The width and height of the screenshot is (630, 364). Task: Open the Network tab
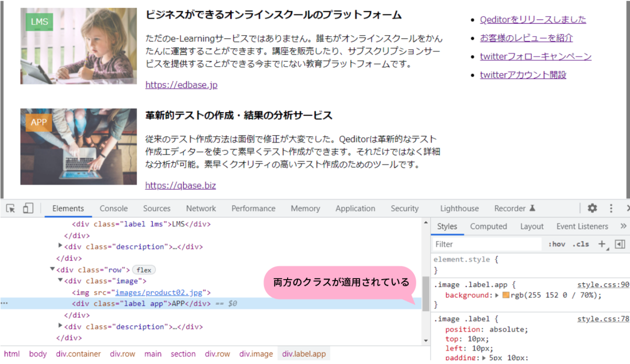tap(201, 208)
